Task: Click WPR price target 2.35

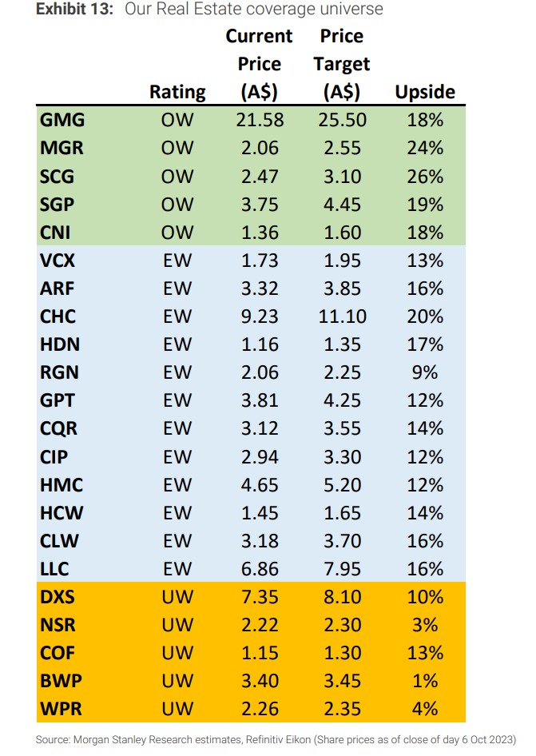Action: coord(342,709)
